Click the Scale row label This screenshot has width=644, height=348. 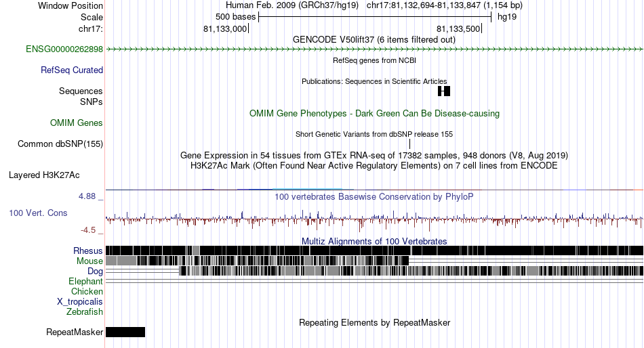tap(92, 17)
